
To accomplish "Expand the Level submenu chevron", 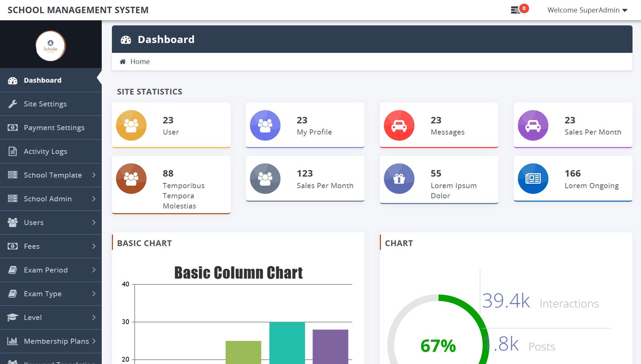I will coord(94,317).
